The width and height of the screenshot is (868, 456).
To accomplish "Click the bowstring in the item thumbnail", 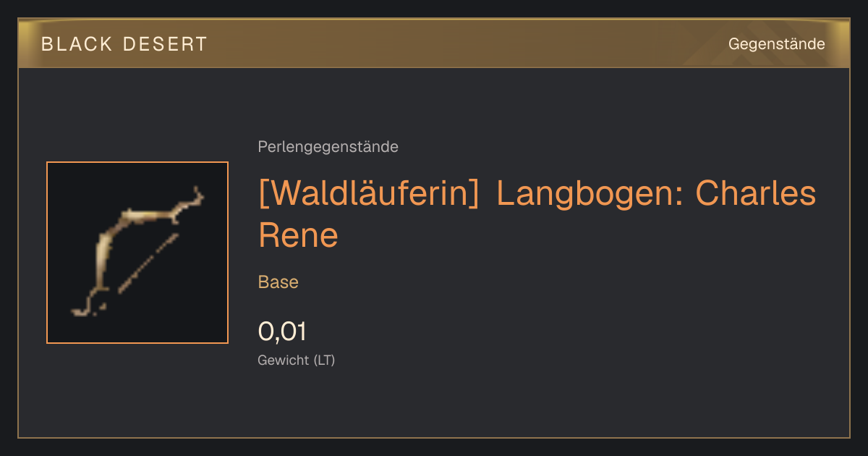I will [x=148, y=262].
